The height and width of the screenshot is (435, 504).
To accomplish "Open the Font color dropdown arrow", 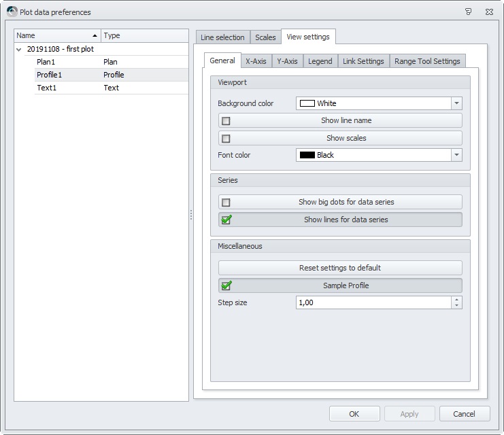I will point(456,155).
